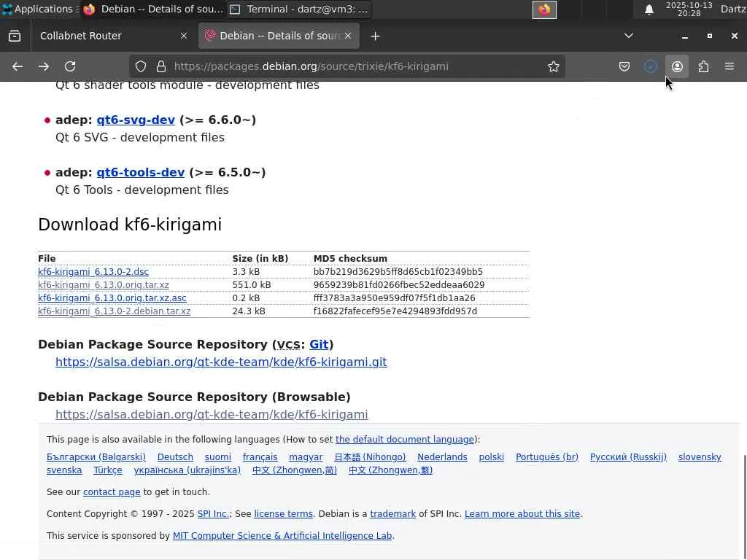
Task: Go back to the previous page
Action: [x=18, y=66]
